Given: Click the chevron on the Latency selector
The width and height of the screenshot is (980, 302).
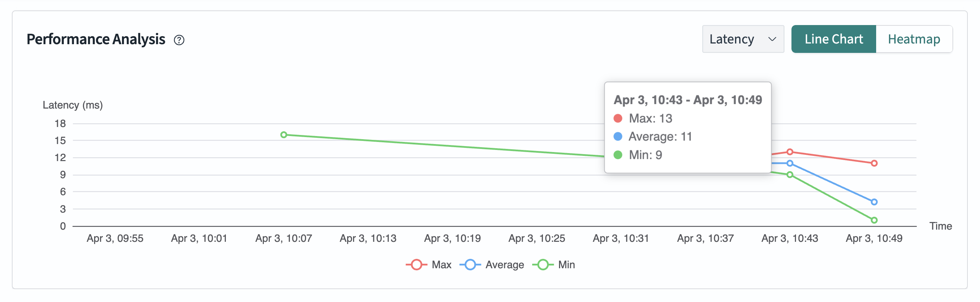Looking at the screenshot, I should pos(772,39).
